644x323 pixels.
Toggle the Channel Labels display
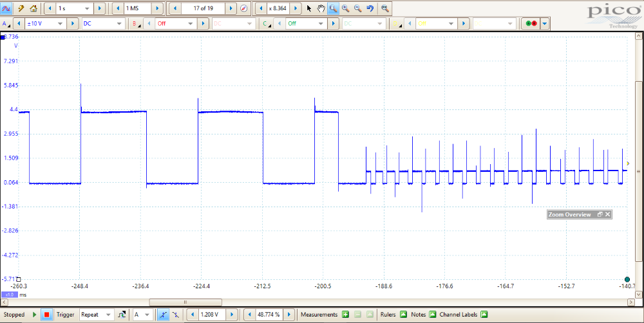click(484, 315)
